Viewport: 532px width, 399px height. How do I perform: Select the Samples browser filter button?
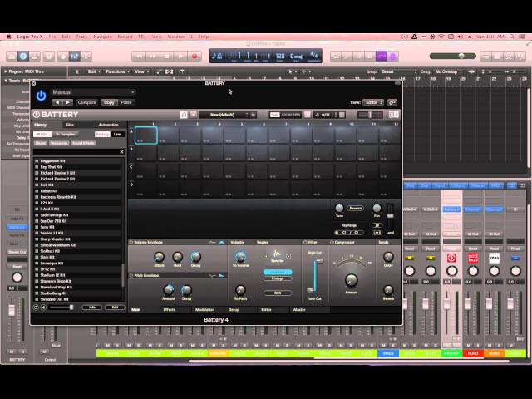tap(66, 135)
